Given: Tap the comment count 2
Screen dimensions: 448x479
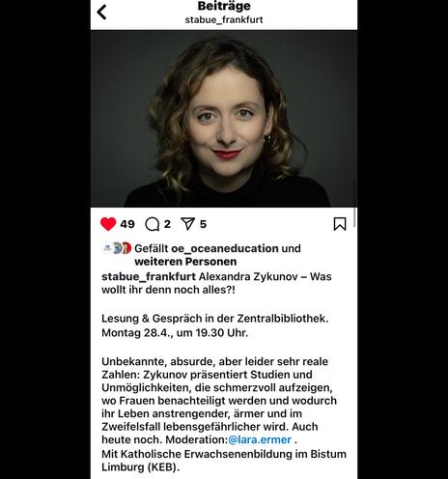Looking at the screenshot, I should point(167,224).
